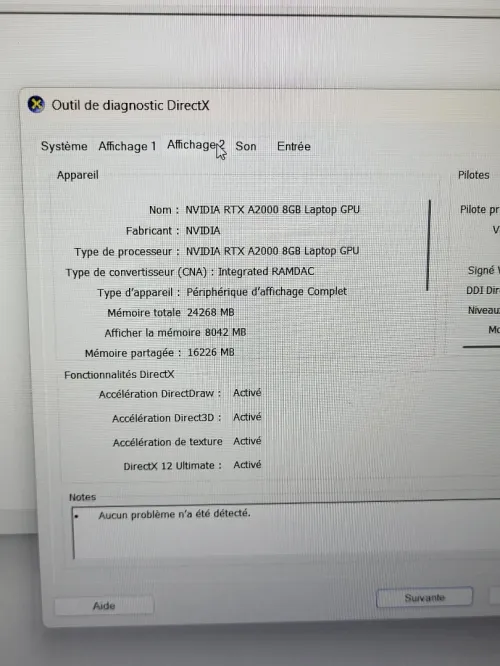The image size is (500, 666).
Task: Click the DirectX diagnostic tool title icon
Action: [x=36, y=104]
